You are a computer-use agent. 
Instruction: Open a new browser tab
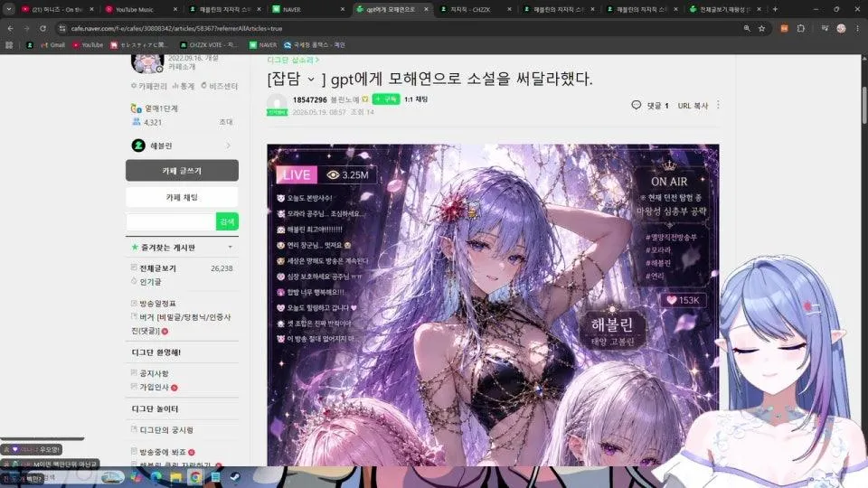click(x=775, y=9)
